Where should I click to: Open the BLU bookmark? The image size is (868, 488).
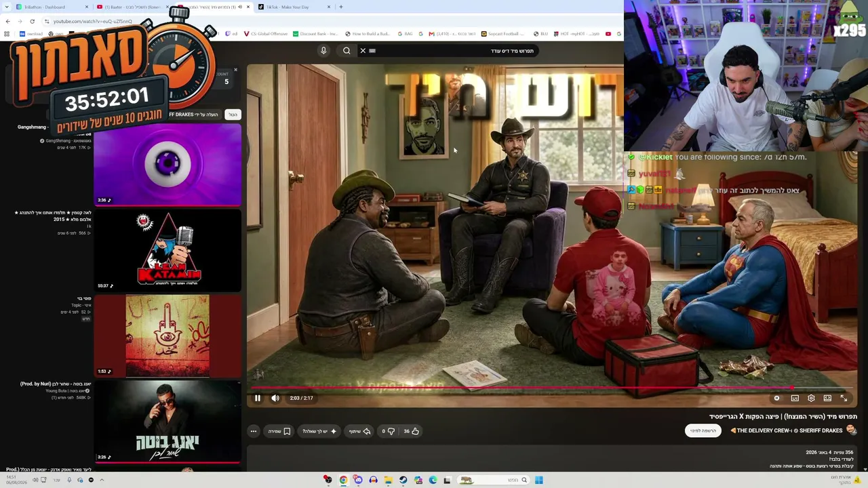(540, 34)
